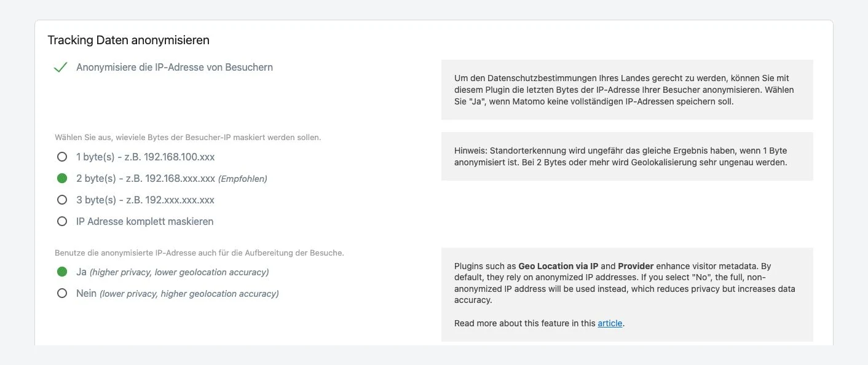868x365 pixels.
Task: Select the Nein lower privacy radio button
Action: pyautogui.click(x=62, y=293)
